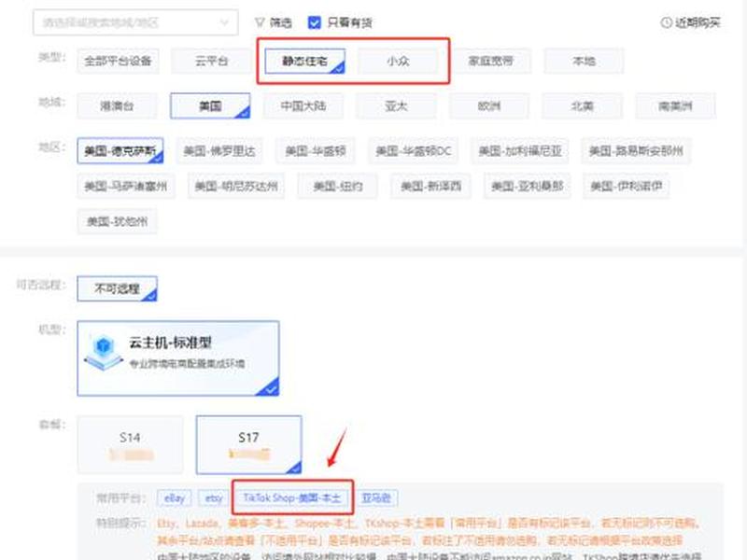Click the 筛选 filter button
The image size is (747, 560).
coord(273,22)
